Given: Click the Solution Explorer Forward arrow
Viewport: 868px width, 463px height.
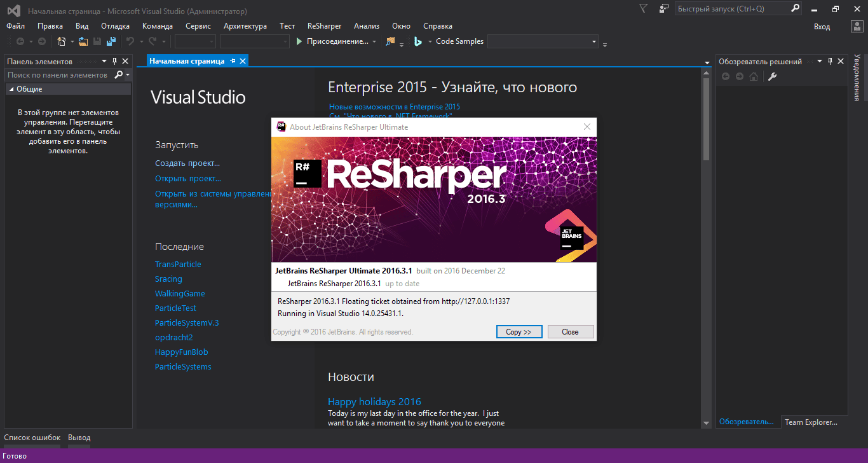Looking at the screenshot, I should pos(740,76).
